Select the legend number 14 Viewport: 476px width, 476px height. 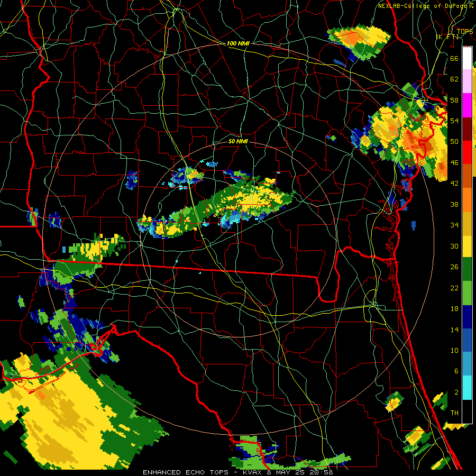click(x=454, y=329)
